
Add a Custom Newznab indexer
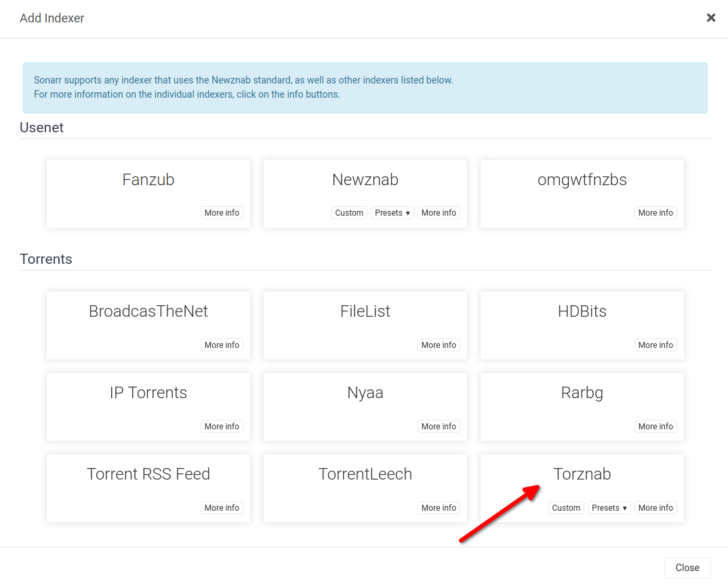(349, 213)
